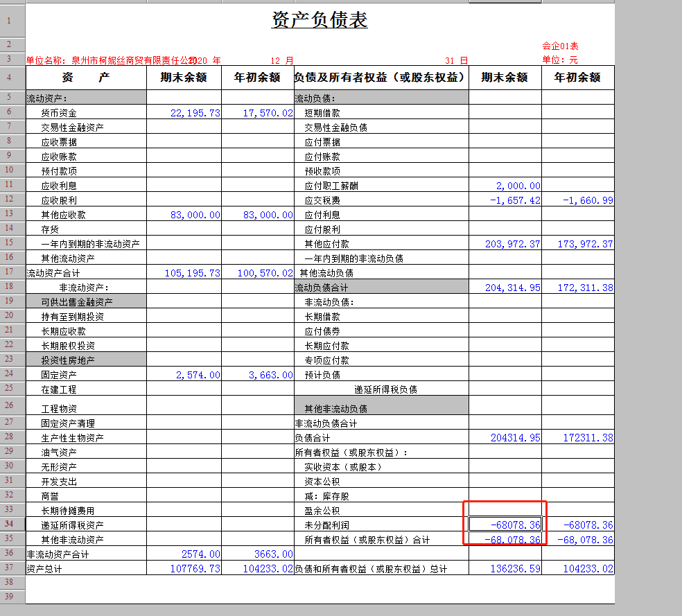Click row header 37

pyautogui.click(x=9, y=567)
